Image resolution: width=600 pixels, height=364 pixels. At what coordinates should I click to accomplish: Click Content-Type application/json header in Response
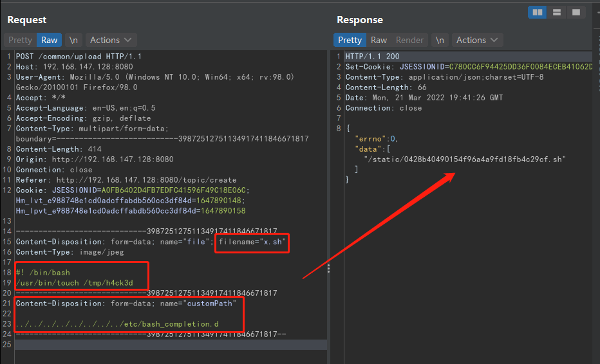pos(444,77)
